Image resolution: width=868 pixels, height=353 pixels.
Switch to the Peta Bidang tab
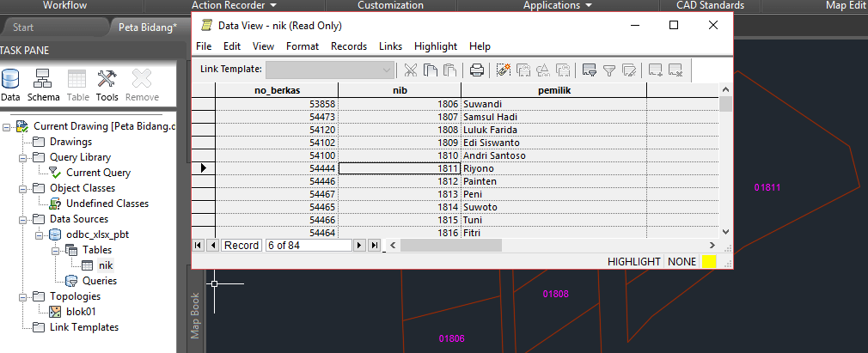point(147,27)
